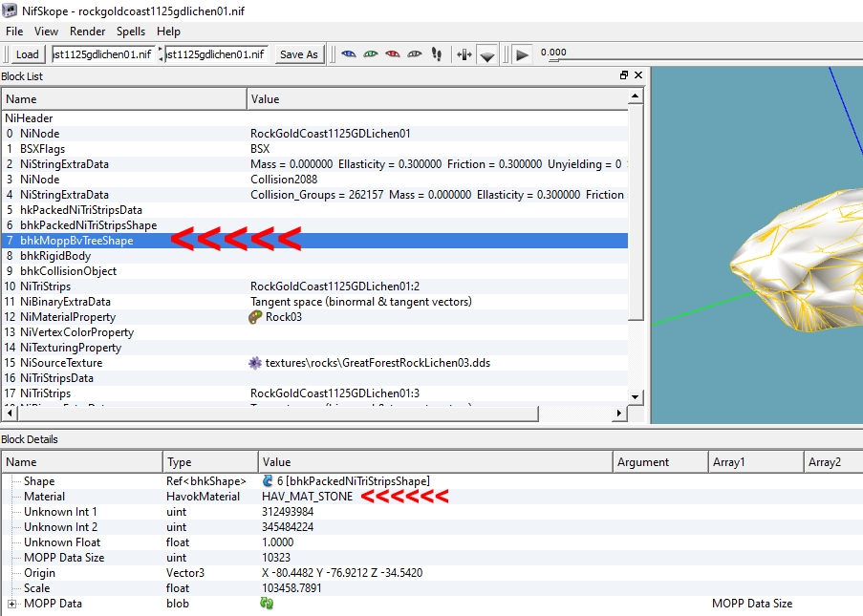This screenshot has width=863, height=616.
Task: Click the rock mesh in 3D viewport
Action: tap(804, 262)
